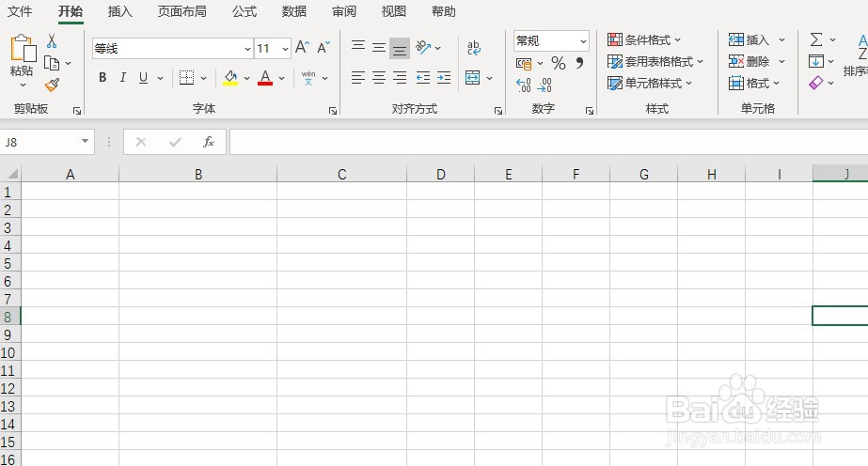
Task: Align text right
Action: point(400,78)
